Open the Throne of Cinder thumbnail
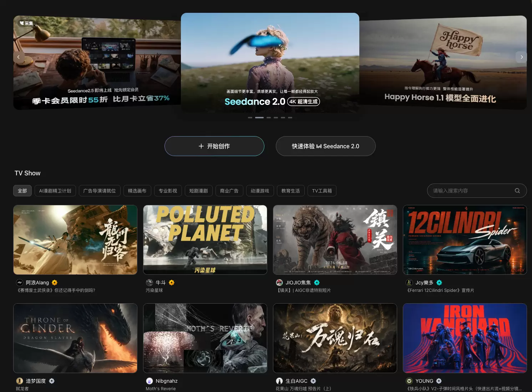The image size is (532, 392). [75, 338]
